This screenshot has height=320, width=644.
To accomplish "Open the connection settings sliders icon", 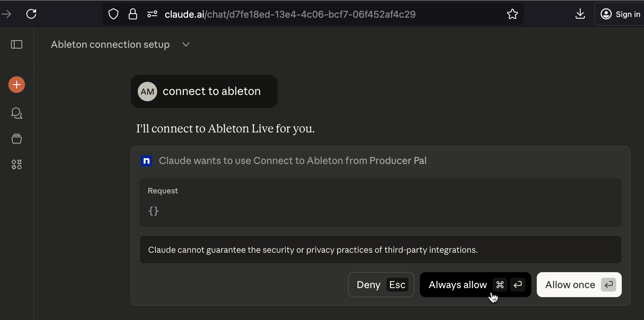I will point(152,14).
